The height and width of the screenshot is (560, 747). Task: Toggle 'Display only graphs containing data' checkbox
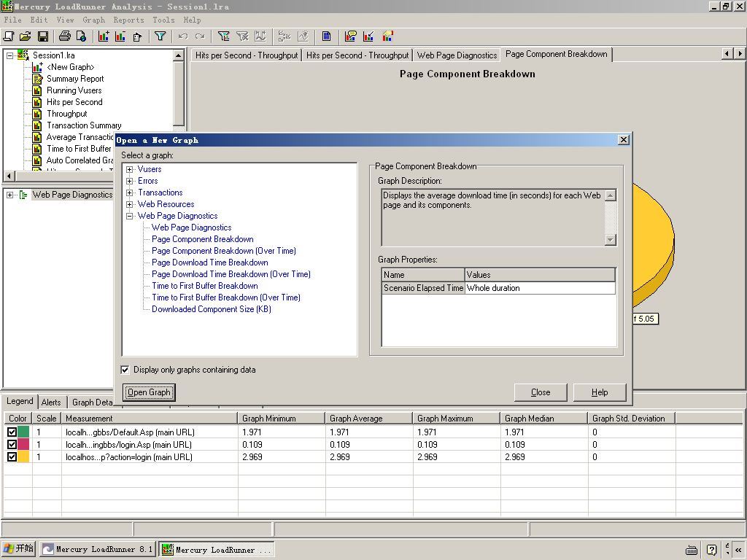125,370
